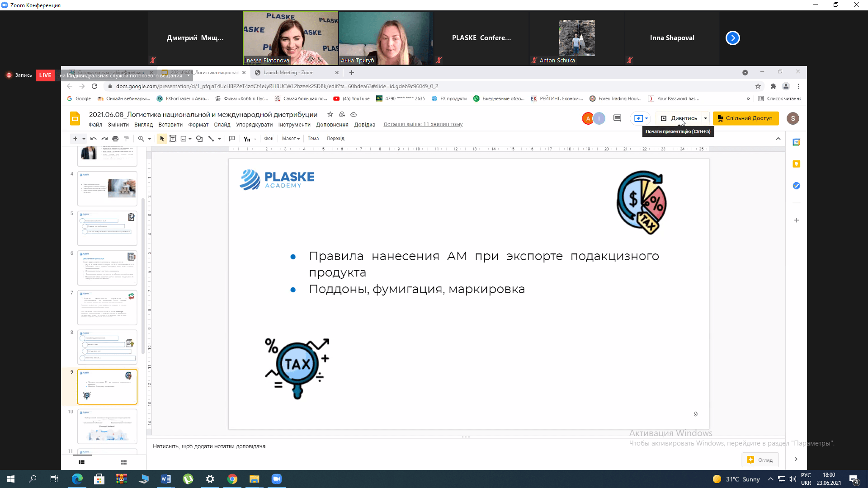Open the last edit history link

[423, 125]
